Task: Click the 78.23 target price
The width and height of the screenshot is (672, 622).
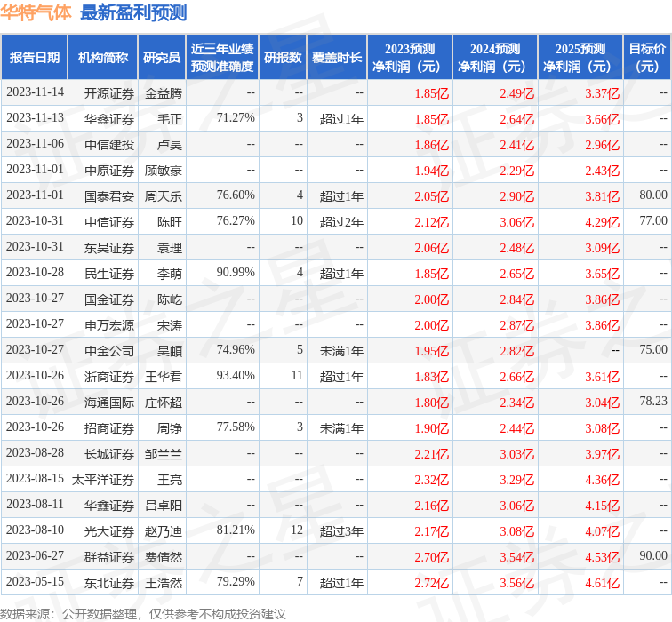Action: pyautogui.click(x=653, y=401)
